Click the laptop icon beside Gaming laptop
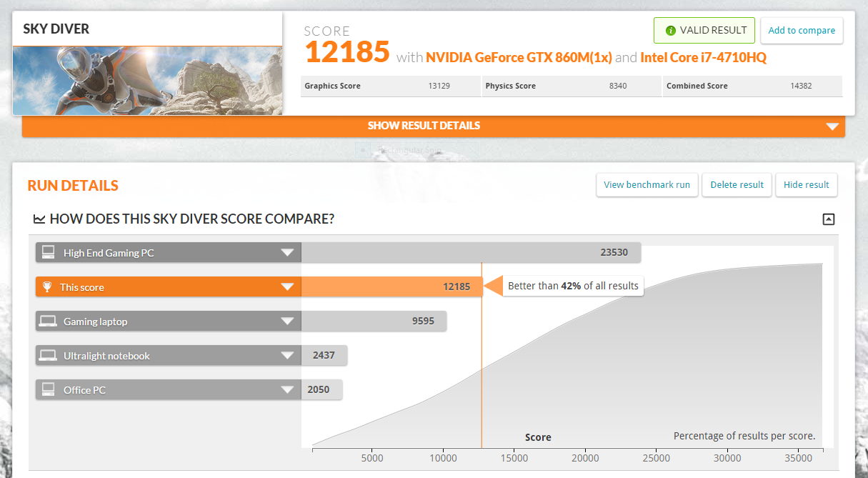The image size is (868, 478). (49, 321)
